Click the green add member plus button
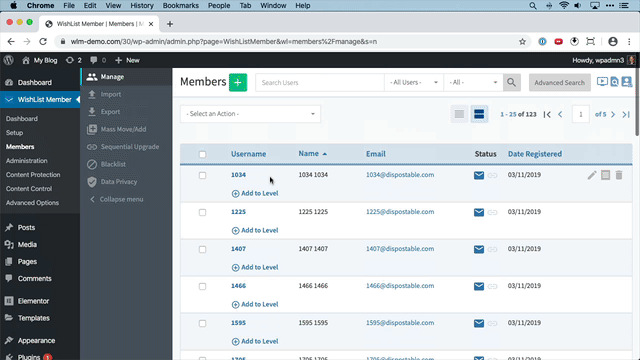This screenshot has height=360, width=640. 238,82
